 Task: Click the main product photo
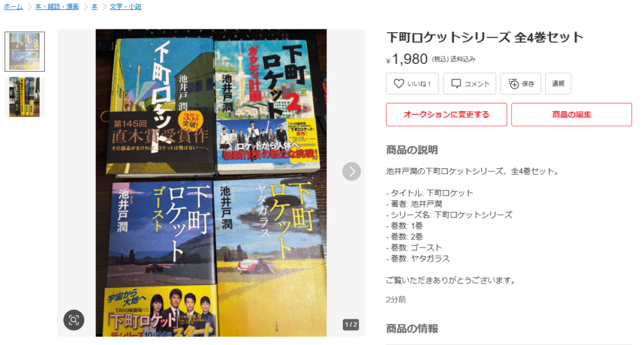click(211, 182)
